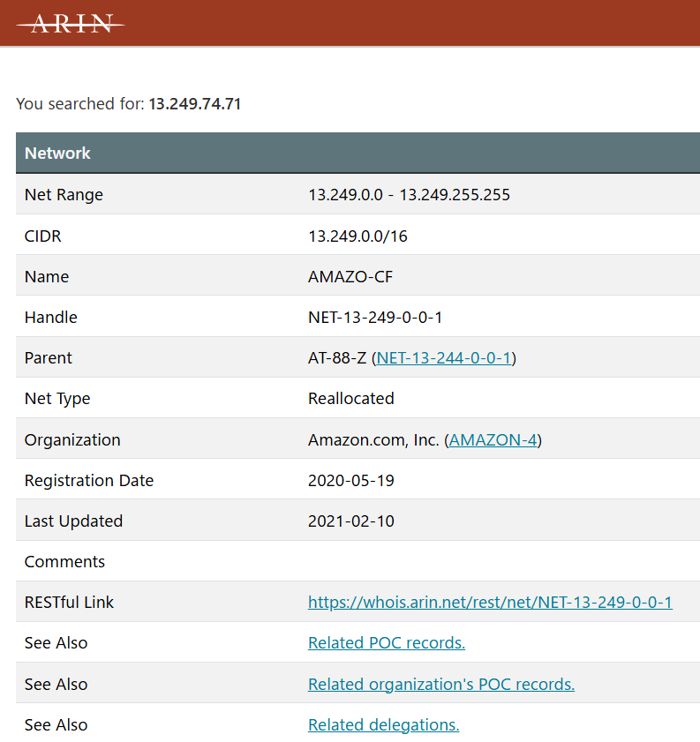Open Related POC records link
The image size is (700, 742).
click(x=386, y=643)
